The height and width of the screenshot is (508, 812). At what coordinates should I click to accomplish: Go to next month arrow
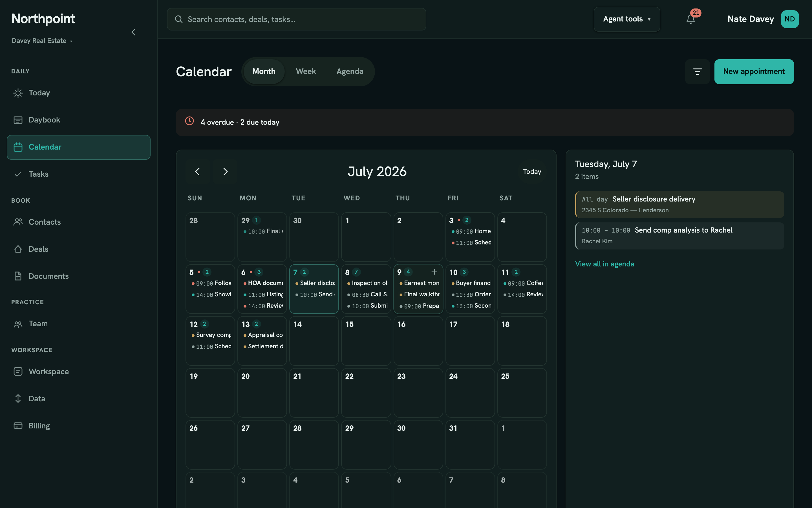(225, 172)
